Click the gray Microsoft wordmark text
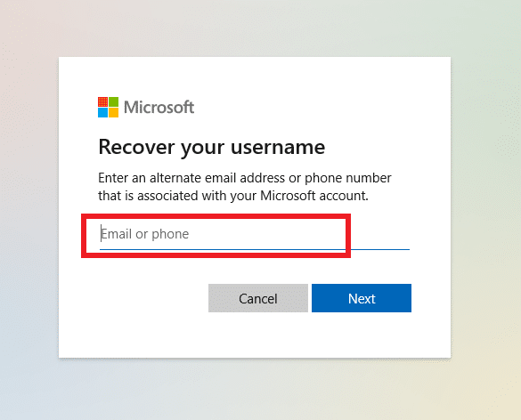The image size is (521, 420). 159,108
